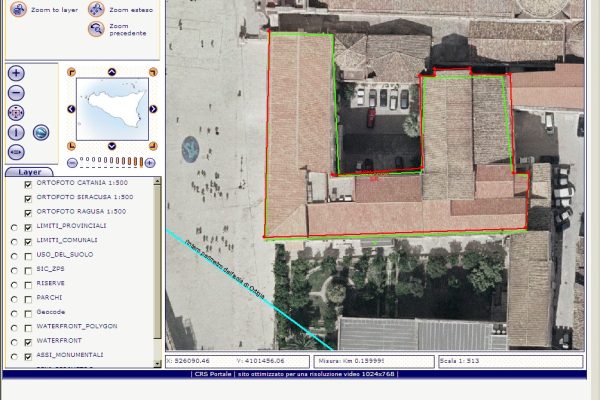The image size is (600, 400).
Task: Uncheck the ORTOFOTO CATANIA 1:500 layer
Action: [x=28, y=184]
